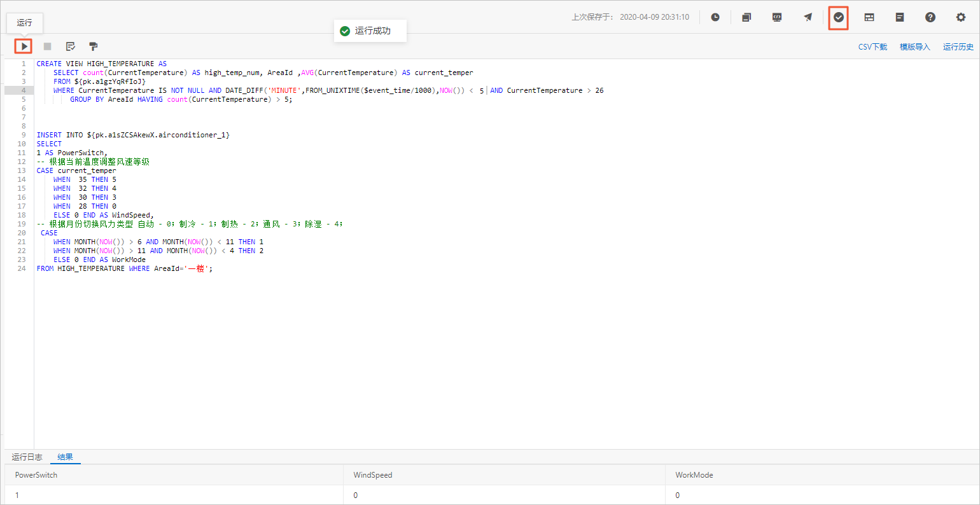This screenshot has height=505, width=980.
Task: Click the PowerSwitch result value 1
Action: [17, 495]
